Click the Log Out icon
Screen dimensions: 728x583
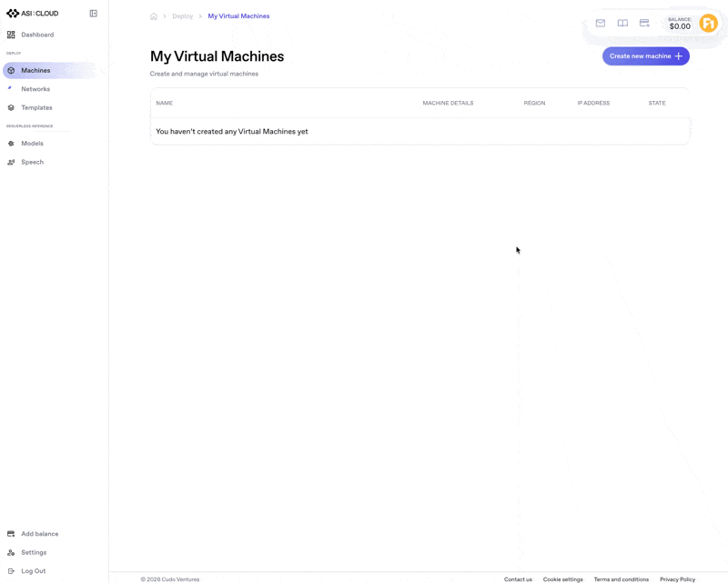point(11,571)
